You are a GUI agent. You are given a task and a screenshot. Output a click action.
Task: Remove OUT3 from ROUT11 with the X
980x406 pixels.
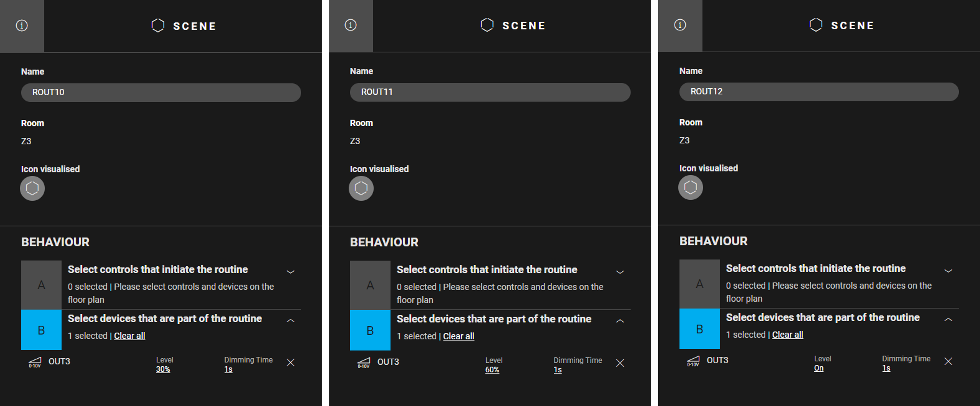coord(620,363)
